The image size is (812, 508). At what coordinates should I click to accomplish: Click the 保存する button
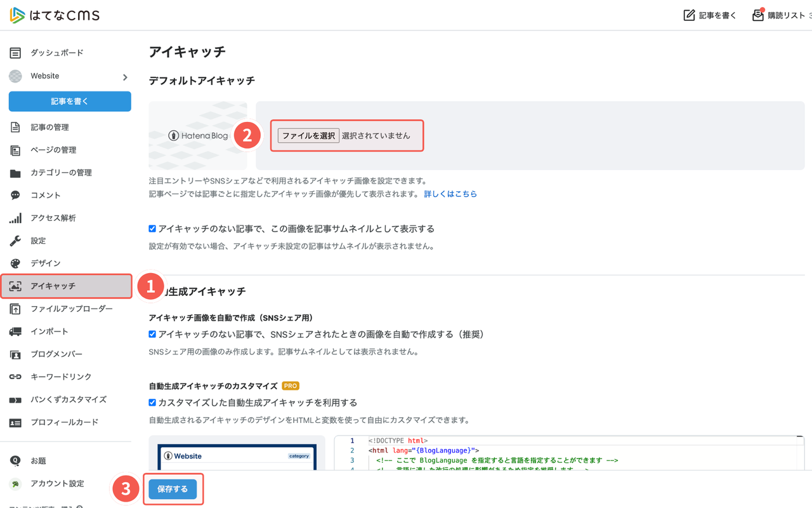click(x=173, y=489)
